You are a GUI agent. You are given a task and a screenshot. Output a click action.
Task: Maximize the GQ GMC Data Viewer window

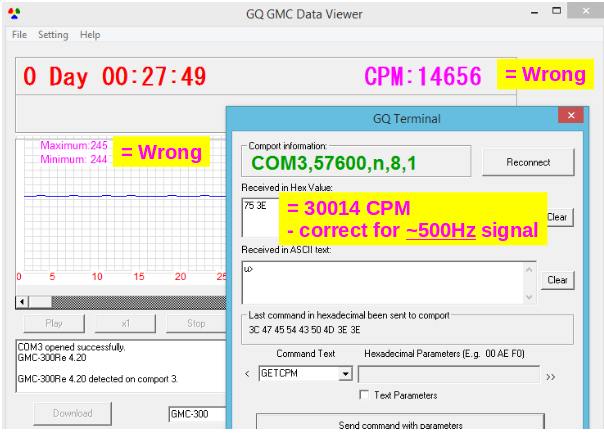click(556, 11)
